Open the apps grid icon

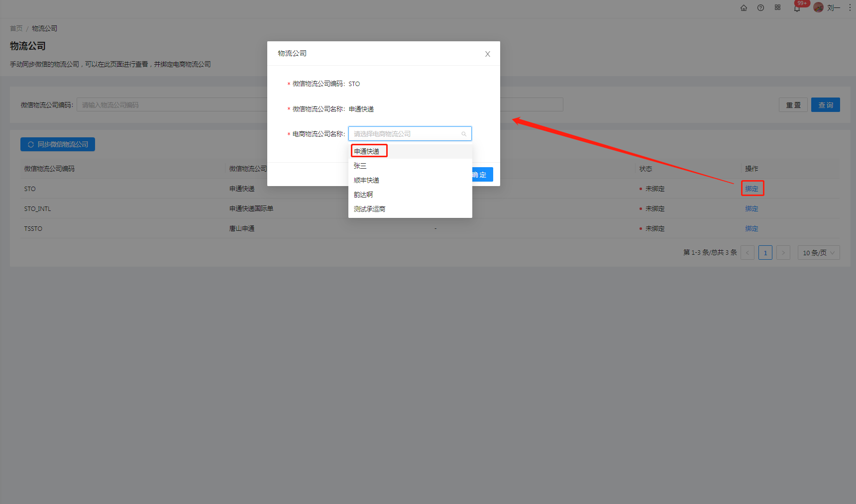[777, 7]
